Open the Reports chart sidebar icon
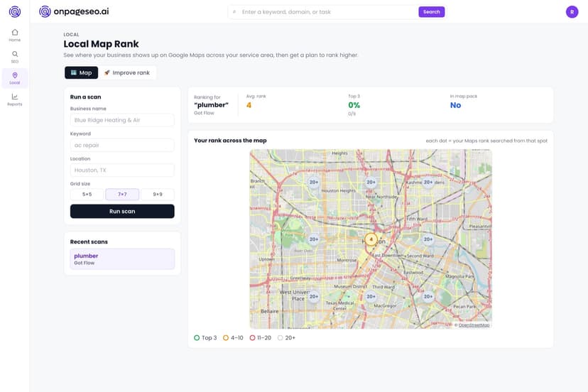588x392 pixels. pyautogui.click(x=15, y=100)
